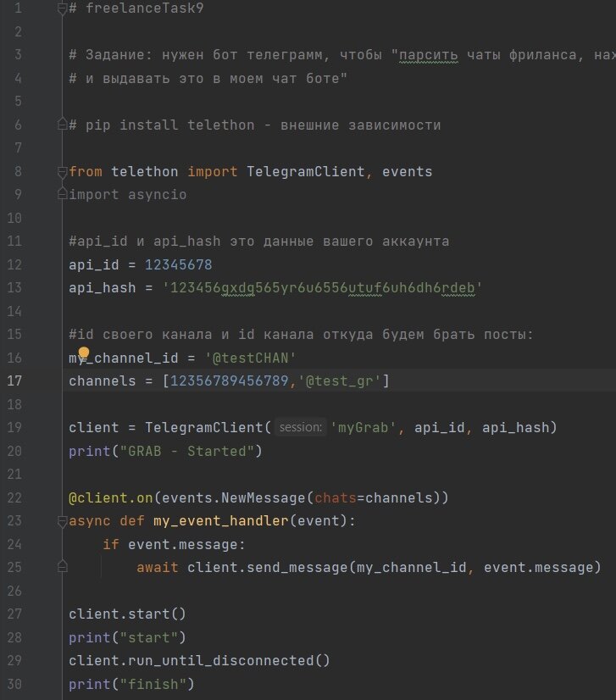Click fold end marker at line 25
The image size is (616, 700).
pyautogui.click(x=63, y=567)
